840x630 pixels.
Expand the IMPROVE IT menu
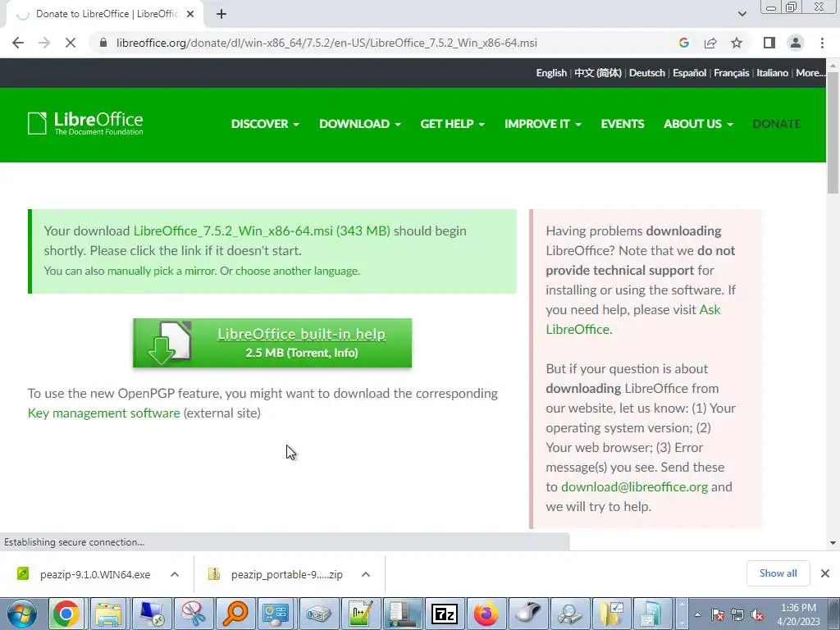pyautogui.click(x=543, y=124)
